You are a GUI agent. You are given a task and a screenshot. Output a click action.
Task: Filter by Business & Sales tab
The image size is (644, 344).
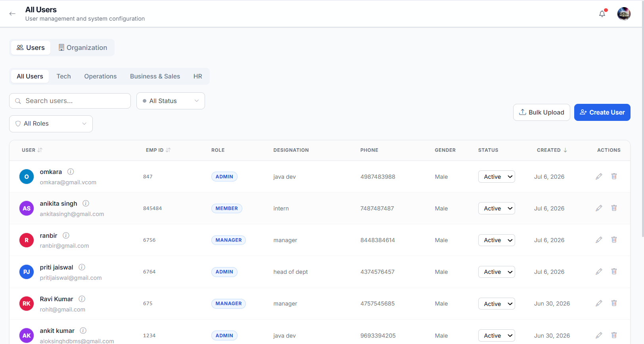155,76
